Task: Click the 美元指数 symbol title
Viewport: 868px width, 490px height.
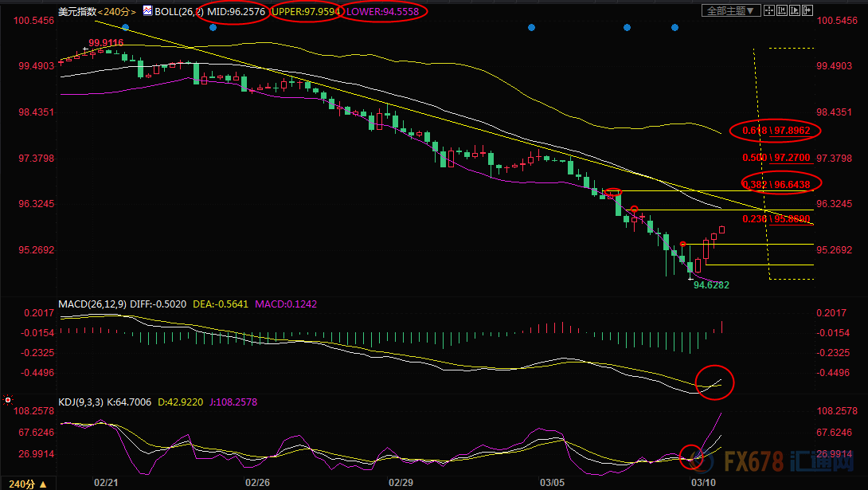Action: pos(76,12)
